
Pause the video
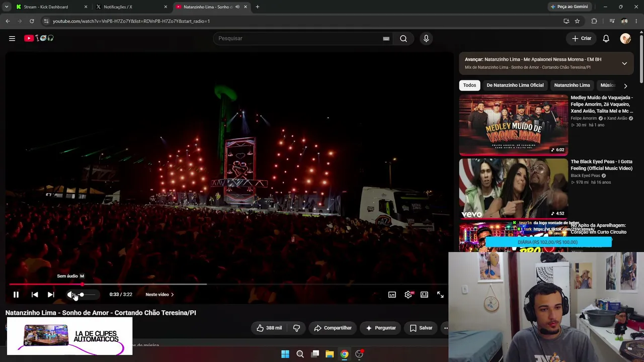16,295
